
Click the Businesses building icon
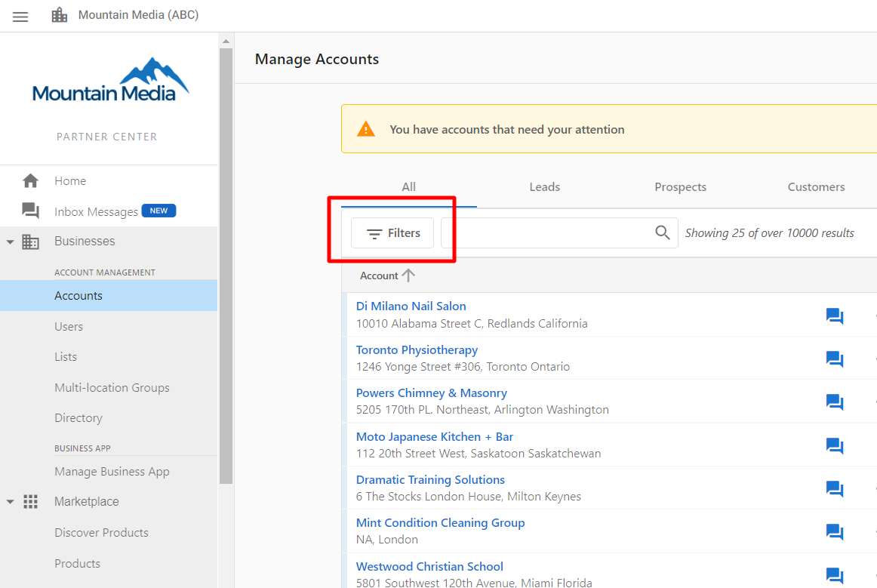pyautogui.click(x=30, y=242)
